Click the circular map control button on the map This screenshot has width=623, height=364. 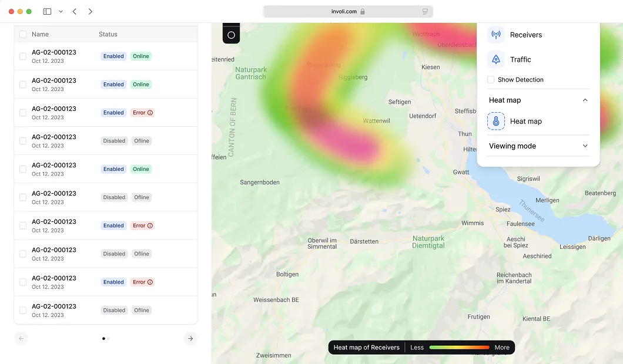(231, 33)
